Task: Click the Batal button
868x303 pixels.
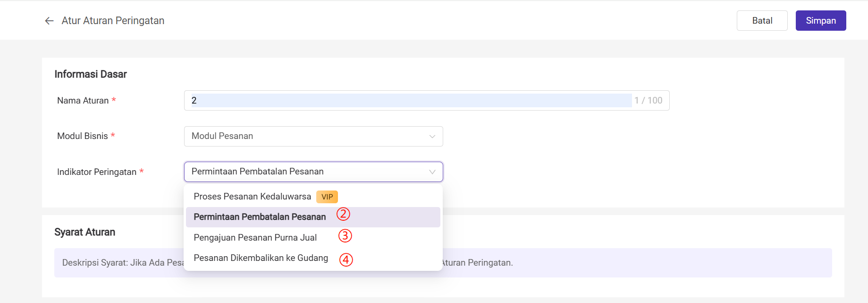Action: tap(762, 21)
